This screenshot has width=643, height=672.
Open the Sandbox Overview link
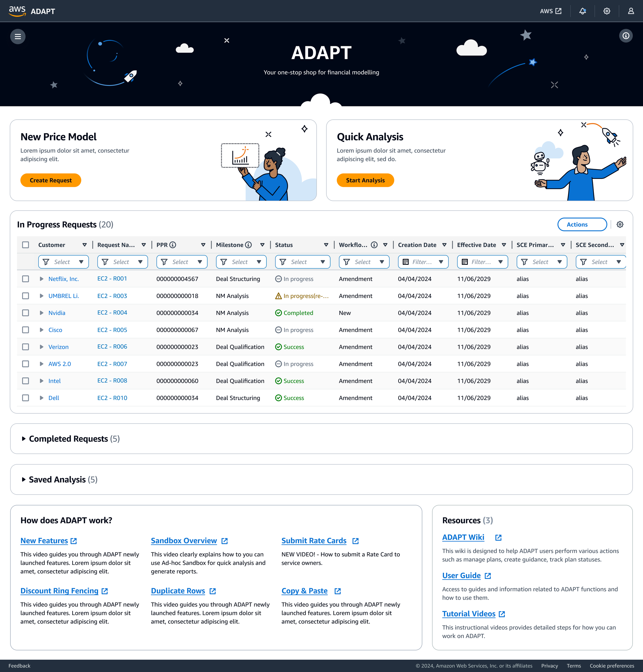[184, 541]
